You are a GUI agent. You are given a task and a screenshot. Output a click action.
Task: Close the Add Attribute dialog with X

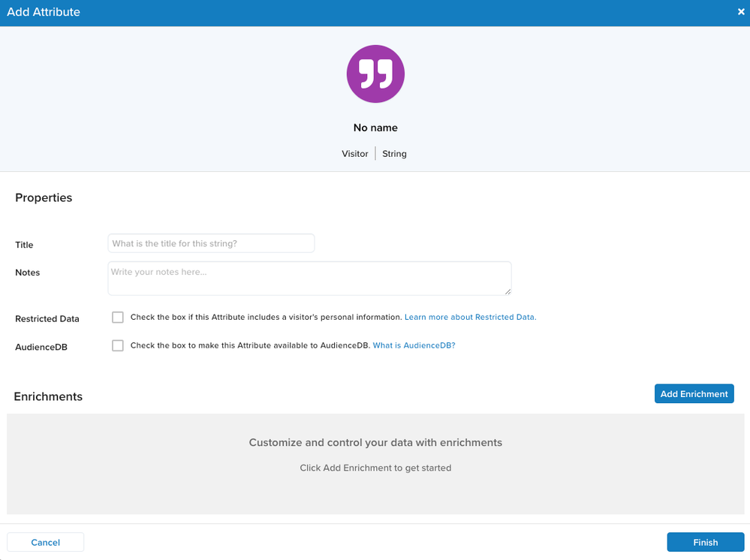point(741,12)
